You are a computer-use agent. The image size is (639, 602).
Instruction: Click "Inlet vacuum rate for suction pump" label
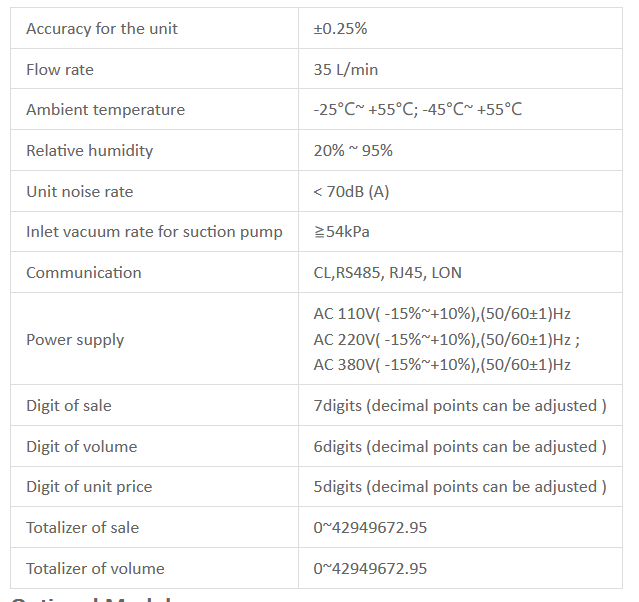(x=154, y=232)
